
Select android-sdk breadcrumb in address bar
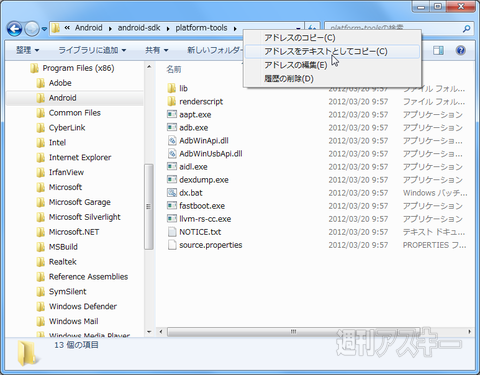tap(139, 28)
